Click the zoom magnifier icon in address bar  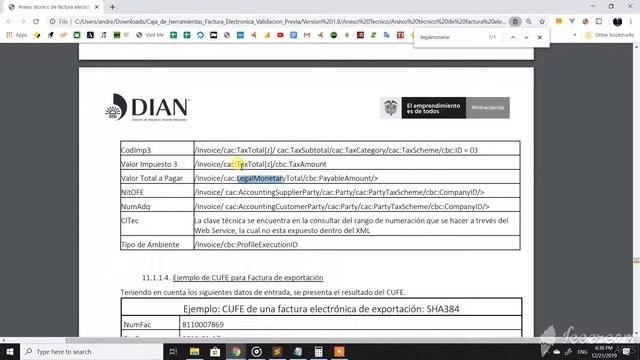pos(529,22)
